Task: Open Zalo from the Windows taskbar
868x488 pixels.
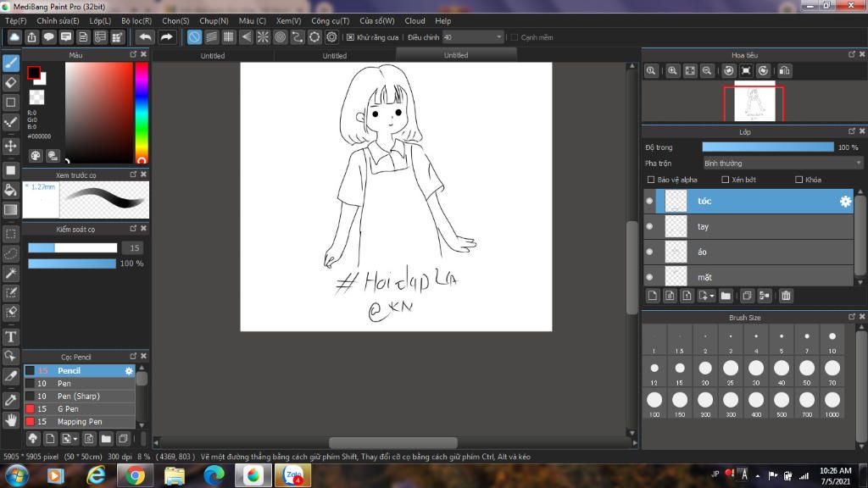Action: [292, 475]
